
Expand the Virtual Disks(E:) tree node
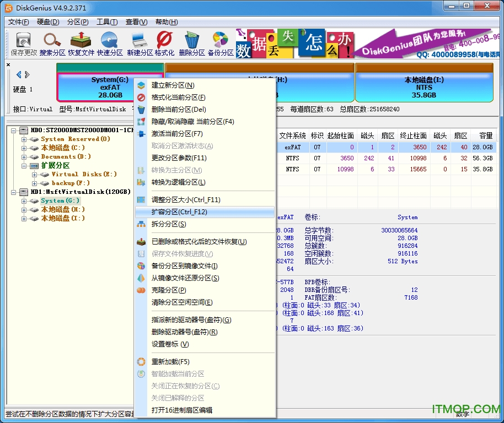pyautogui.click(x=34, y=175)
